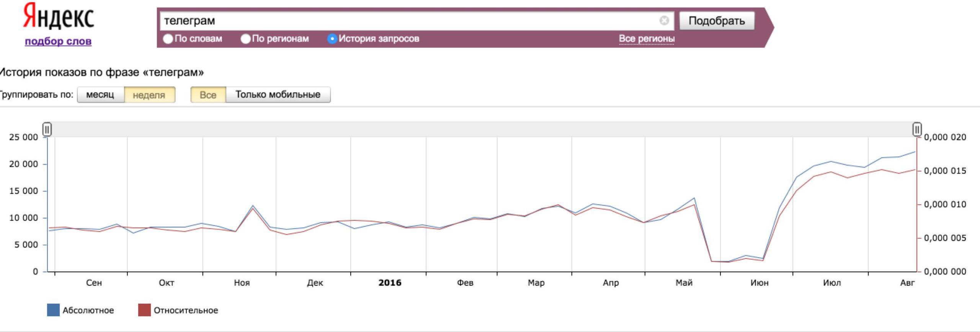Viewport: 980px width, 332px height.
Task: Click the 25 000 left axis value
Action: click(24, 137)
